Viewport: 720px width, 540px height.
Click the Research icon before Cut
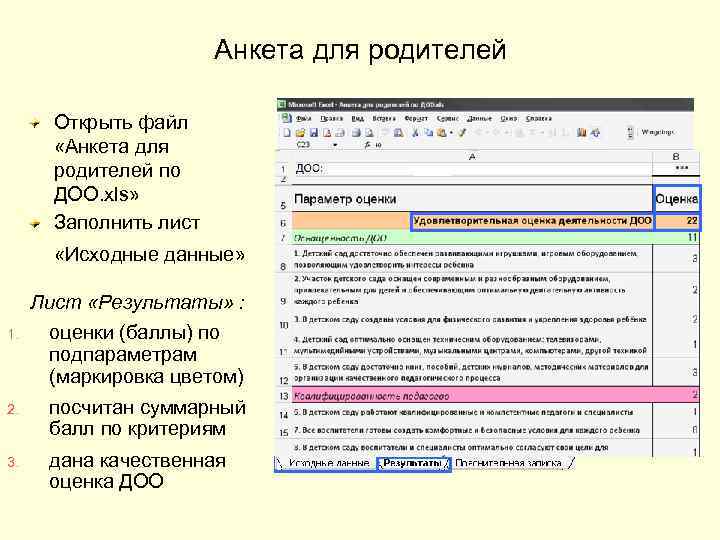click(399, 133)
